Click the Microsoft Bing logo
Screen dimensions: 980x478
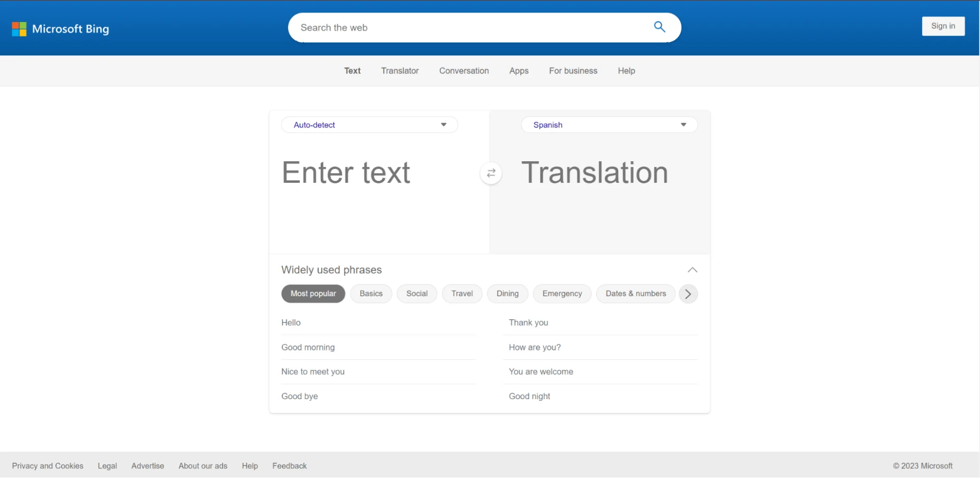60,29
